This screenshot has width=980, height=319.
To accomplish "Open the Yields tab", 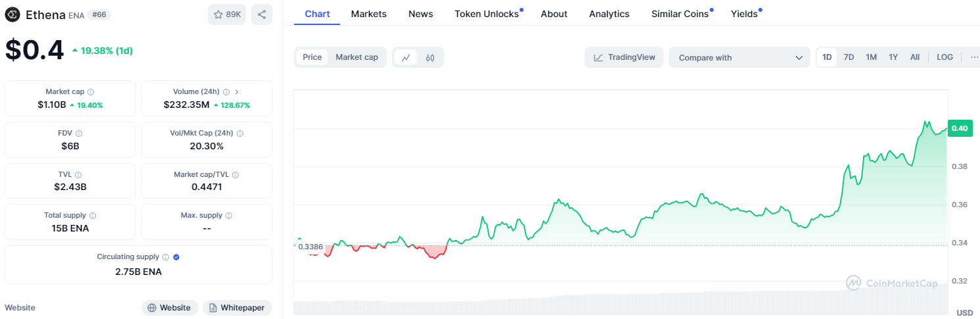I will pyautogui.click(x=745, y=14).
